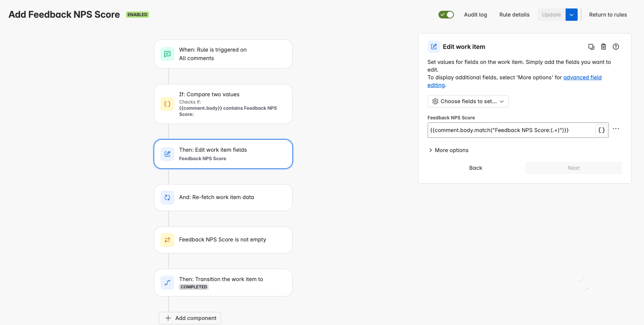The image size is (644, 325).
Task: Click the Back button
Action: coord(476,168)
